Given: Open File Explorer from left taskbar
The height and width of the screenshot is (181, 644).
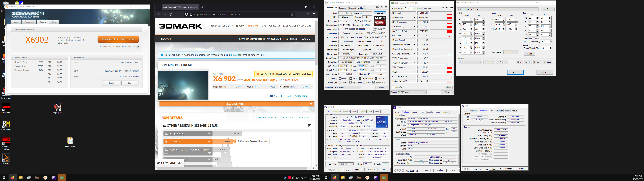Looking at the screenshot, I should click(x=21, y=177).
